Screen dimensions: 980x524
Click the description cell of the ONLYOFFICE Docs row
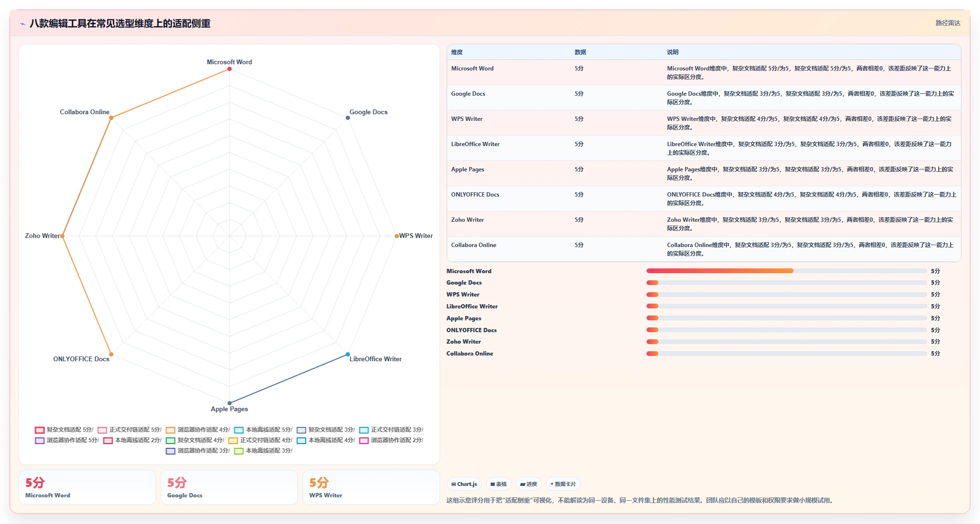[812, 199]
